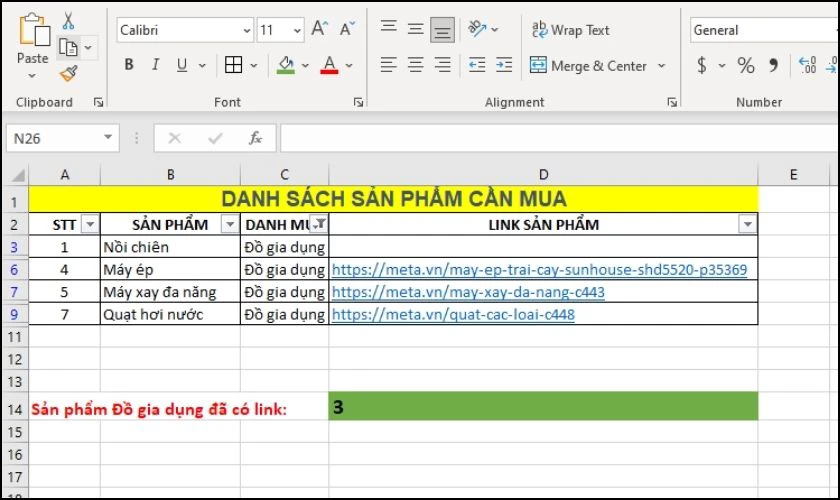The image size is (840, 500).
Task: Open SẢN PHẨM filter dropdown
Action: pyautogui.click(x=230, y=225)
